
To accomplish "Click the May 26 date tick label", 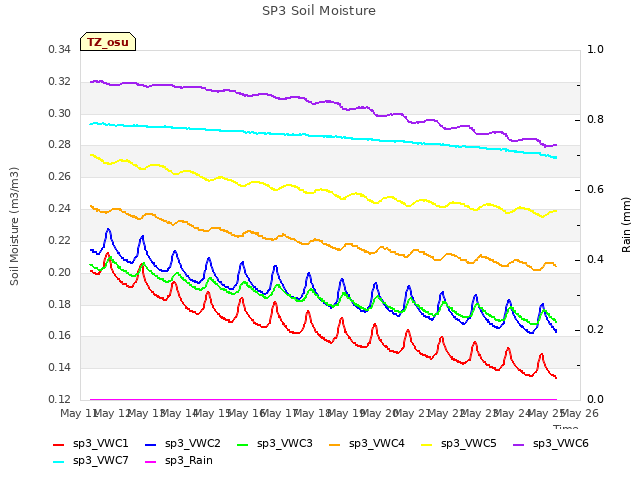I will click(580, 414).
